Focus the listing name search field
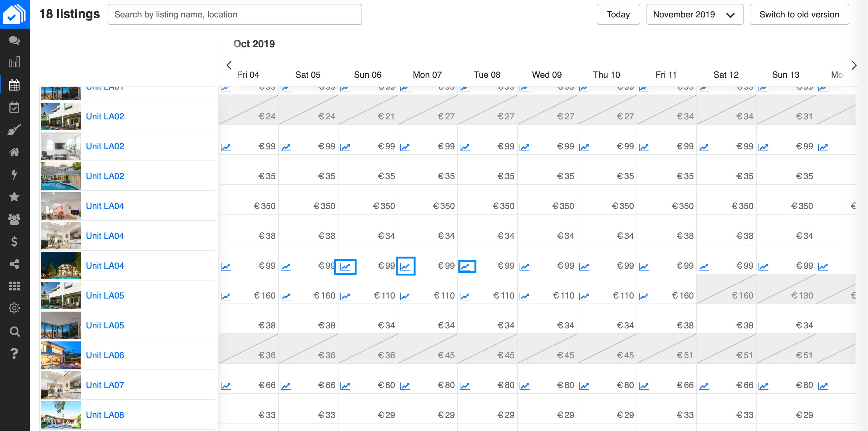868x431 pixels. (x=235, y=15)
